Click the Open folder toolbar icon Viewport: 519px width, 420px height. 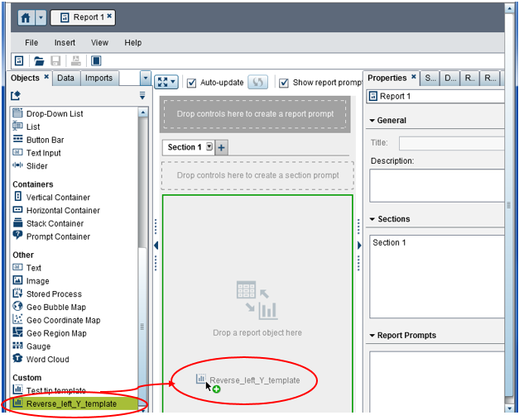(38, 61)
